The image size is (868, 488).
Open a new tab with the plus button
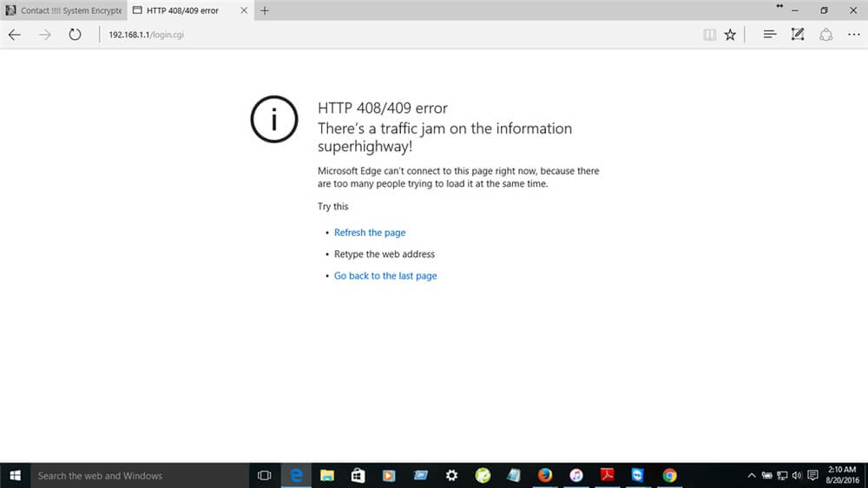[x=265, y=10]
